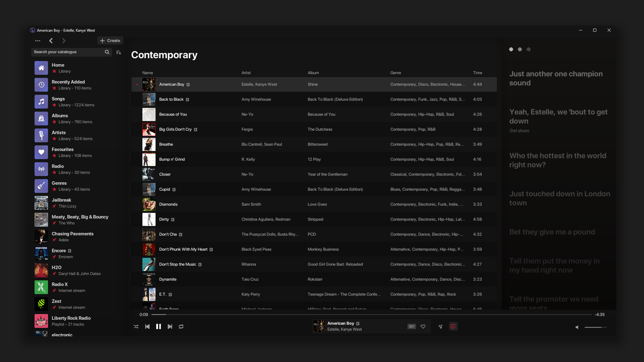The width and height of the screenshot is (644, 362).
Task: Open the Amy Winehouse artist link for Cupid
Action: point(256,190)
